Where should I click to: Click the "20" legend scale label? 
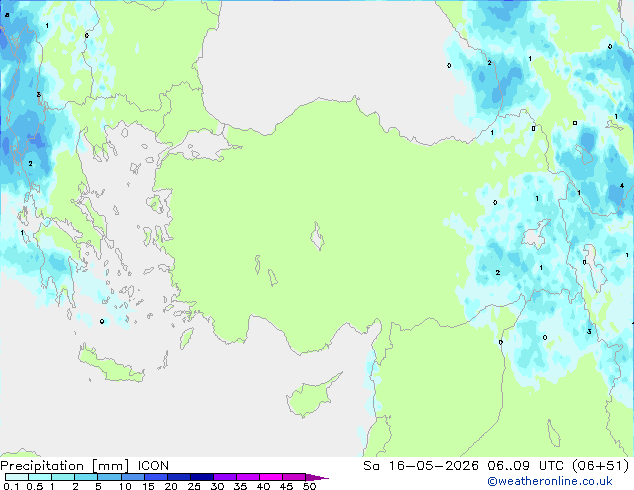pyautogui.click(x=171, y=486)
